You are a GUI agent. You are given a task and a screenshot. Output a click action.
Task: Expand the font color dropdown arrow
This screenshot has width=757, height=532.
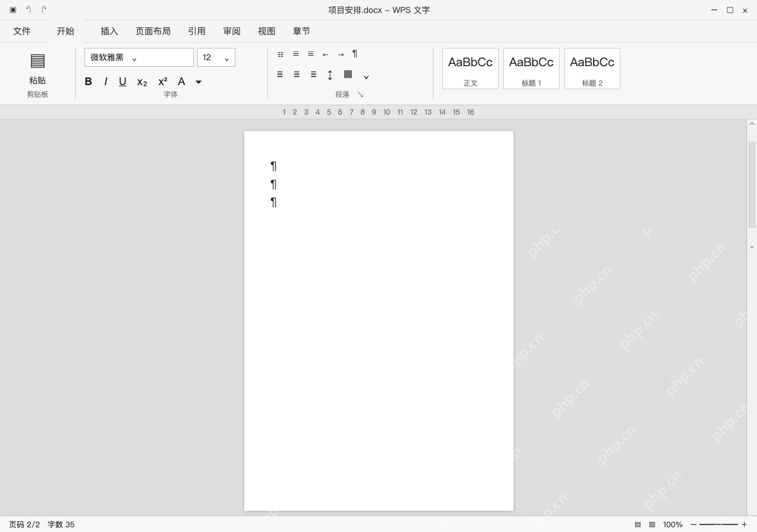[x=199, y=82]
